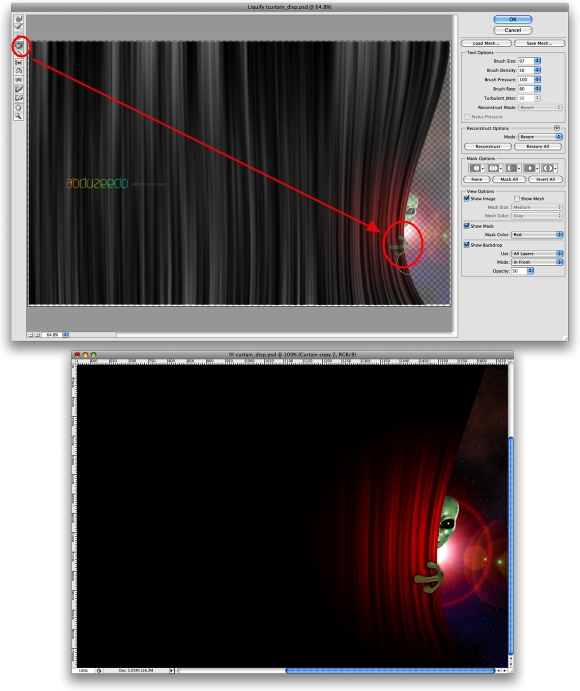Click Cancel in the Liquify dialog
580x691 pixels.
click(x=513, y=30)
